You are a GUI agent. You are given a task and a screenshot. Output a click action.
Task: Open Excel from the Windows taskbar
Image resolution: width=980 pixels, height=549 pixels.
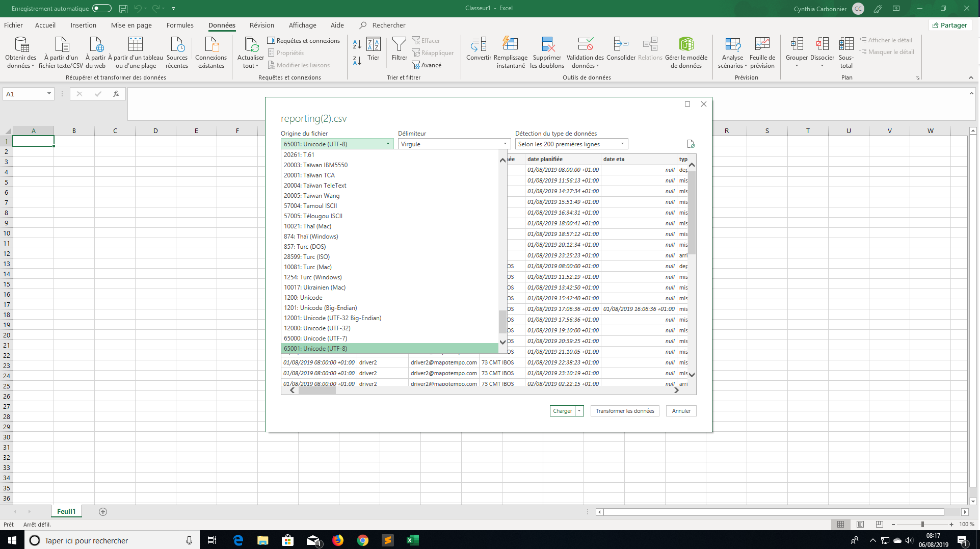pyautogui.click(x=412, y=540)
